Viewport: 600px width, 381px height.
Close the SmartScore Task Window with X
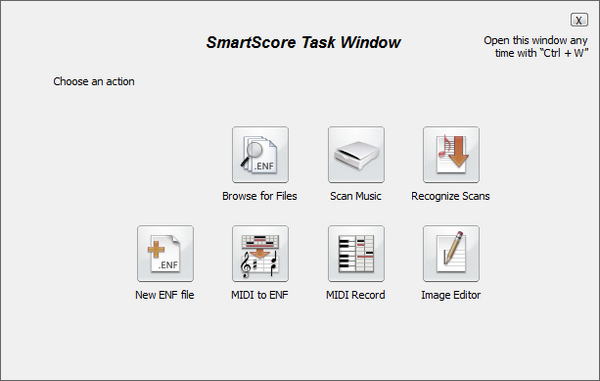tap(579, 20)
